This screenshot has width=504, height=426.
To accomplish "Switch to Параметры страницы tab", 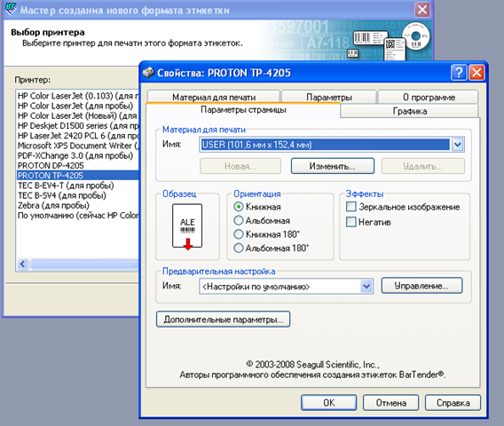I will [x=243, y=110].
